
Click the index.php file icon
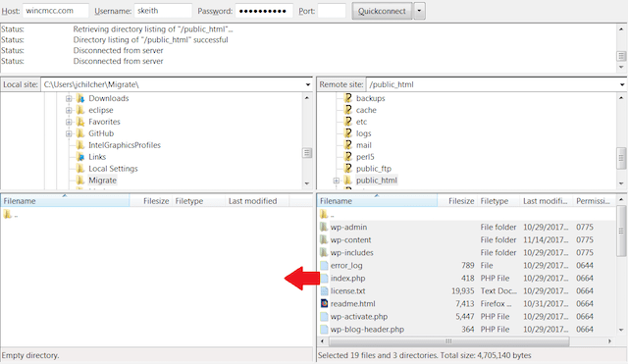(x=325, y=278)
